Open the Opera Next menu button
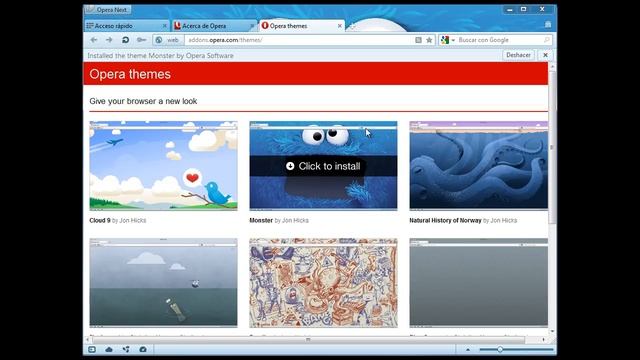 [x=108, y=9]
